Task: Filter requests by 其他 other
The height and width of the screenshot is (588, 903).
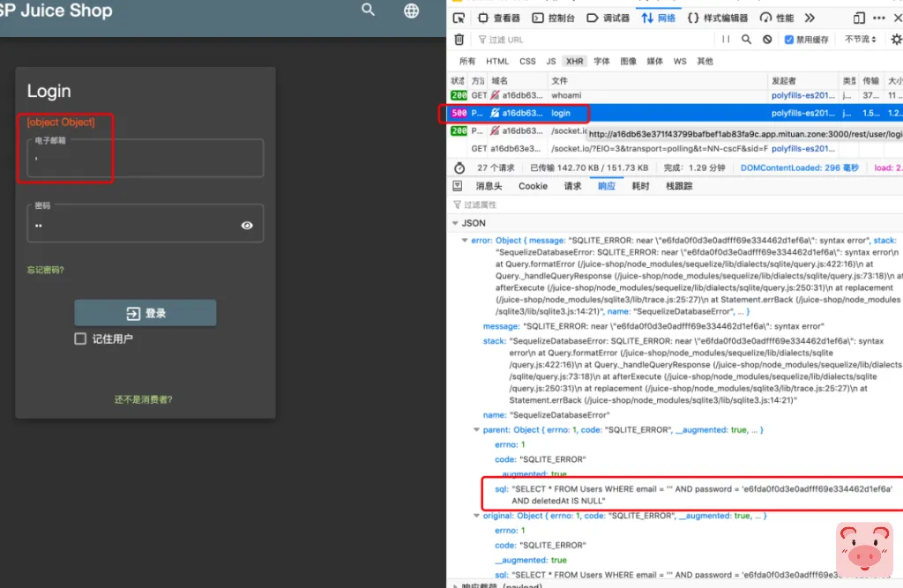Action: pyautogui.click(x=705, y=61)
